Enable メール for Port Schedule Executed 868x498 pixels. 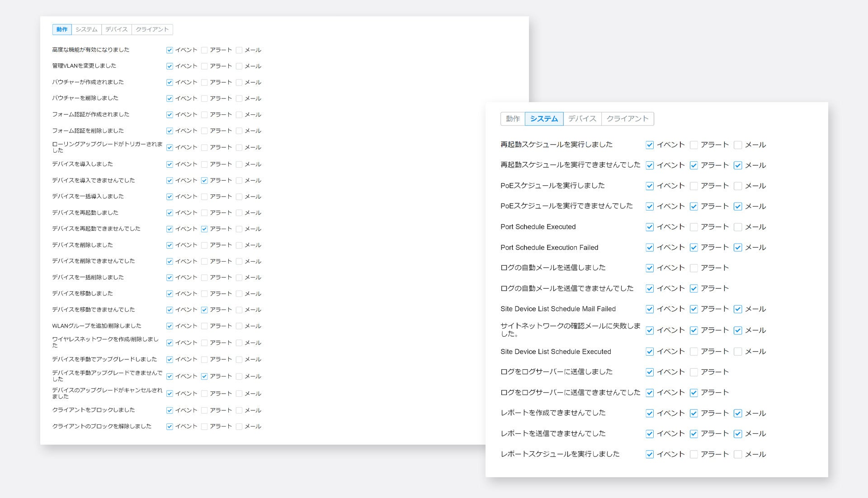[x=738, y=227]
